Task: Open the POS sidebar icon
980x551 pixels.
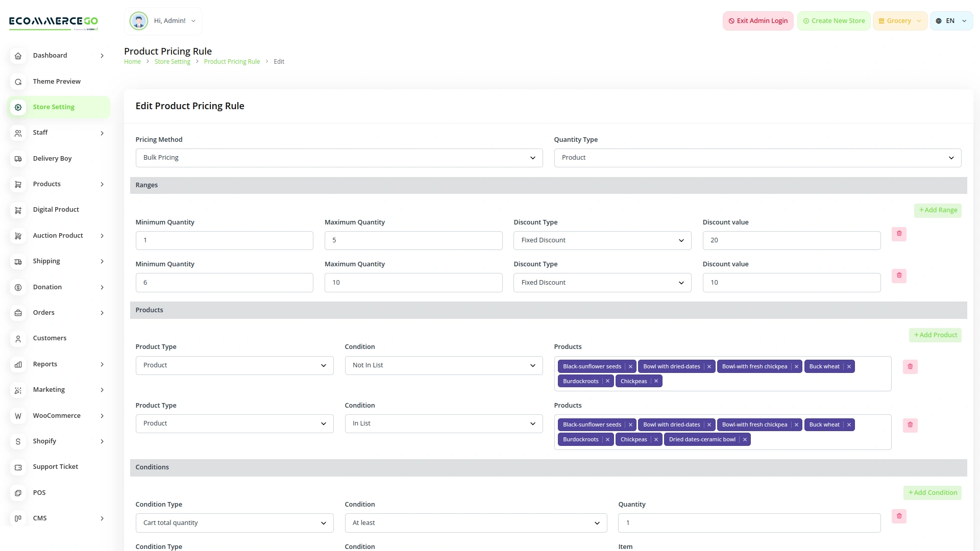Action: tap(18, 493)
